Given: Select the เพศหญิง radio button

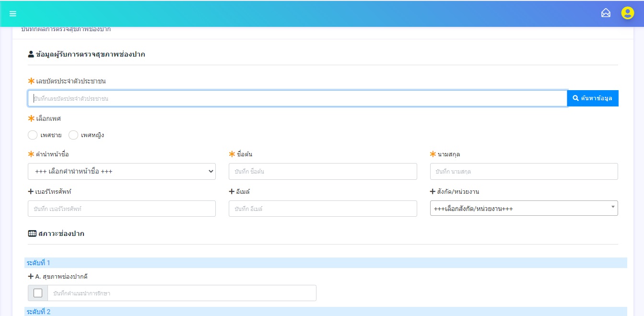Looking at the screenshot, I should pyautogui.click(x=73, y=135).
